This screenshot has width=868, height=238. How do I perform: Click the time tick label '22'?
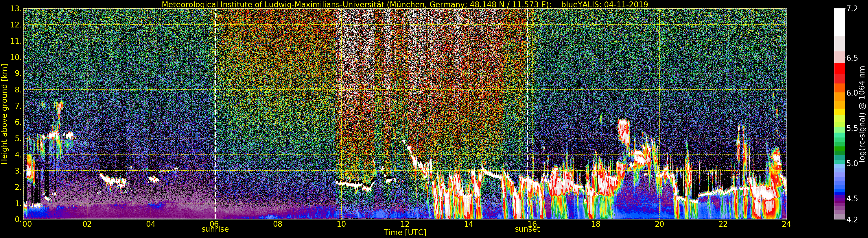723,224
